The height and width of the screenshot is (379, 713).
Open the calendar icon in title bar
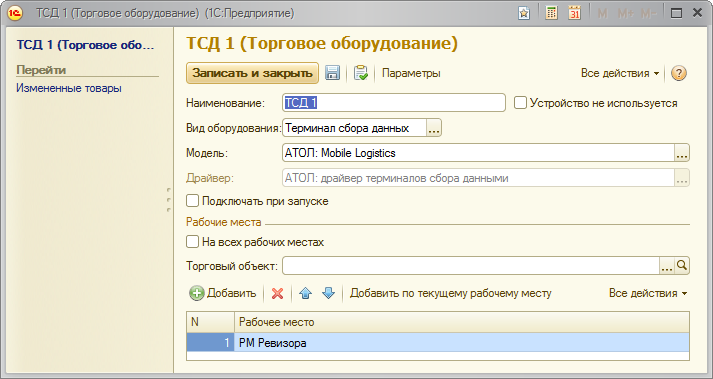[x=575, y=13]
